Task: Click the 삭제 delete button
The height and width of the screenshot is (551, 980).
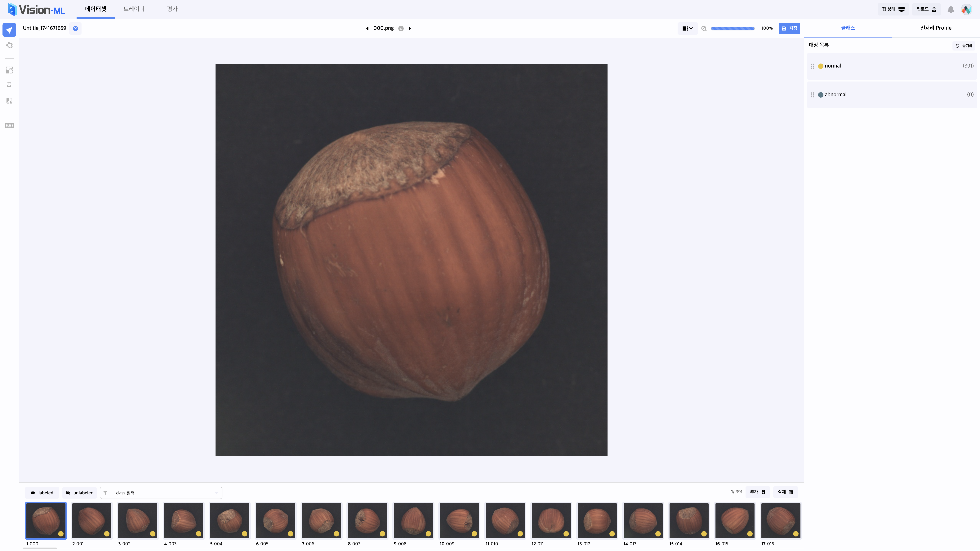Action: pyautogui.click(x=786, y=492)
